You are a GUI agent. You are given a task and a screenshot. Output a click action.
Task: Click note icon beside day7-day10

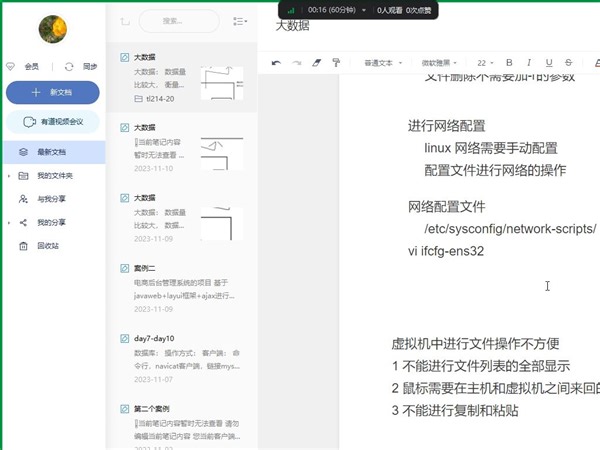(x=125, y=339)
